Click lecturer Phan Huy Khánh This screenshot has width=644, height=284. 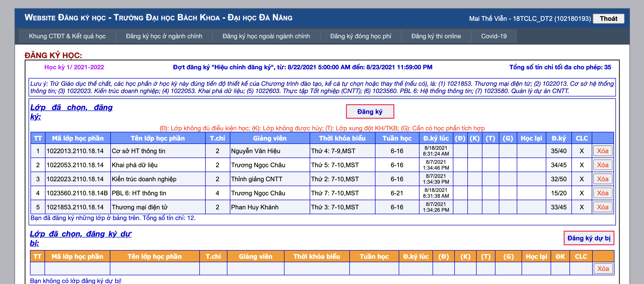click(x=255, y=207)
